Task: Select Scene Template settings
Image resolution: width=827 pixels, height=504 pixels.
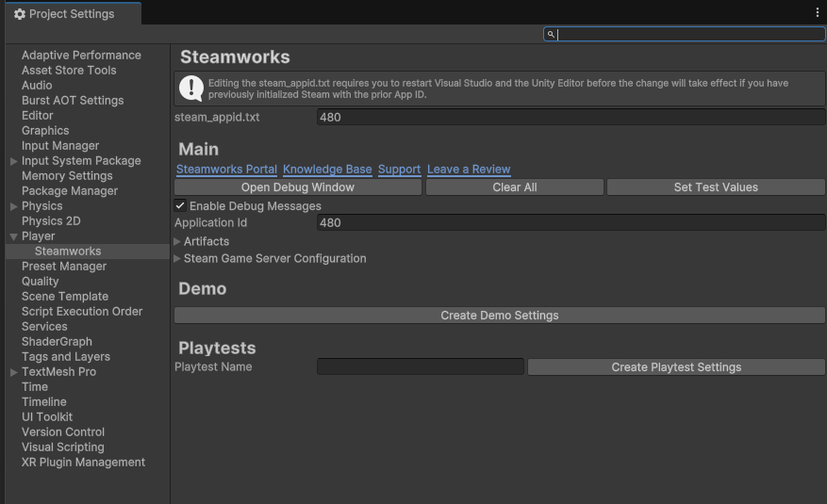Action: coord(65,297)
